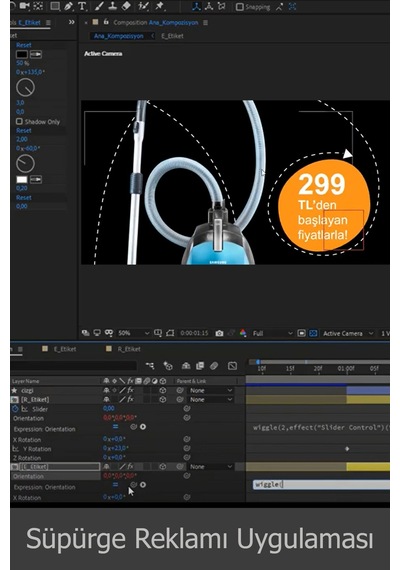Toggle the timeline Motion Blur button
400x570 pixels.
click(214, 366)
